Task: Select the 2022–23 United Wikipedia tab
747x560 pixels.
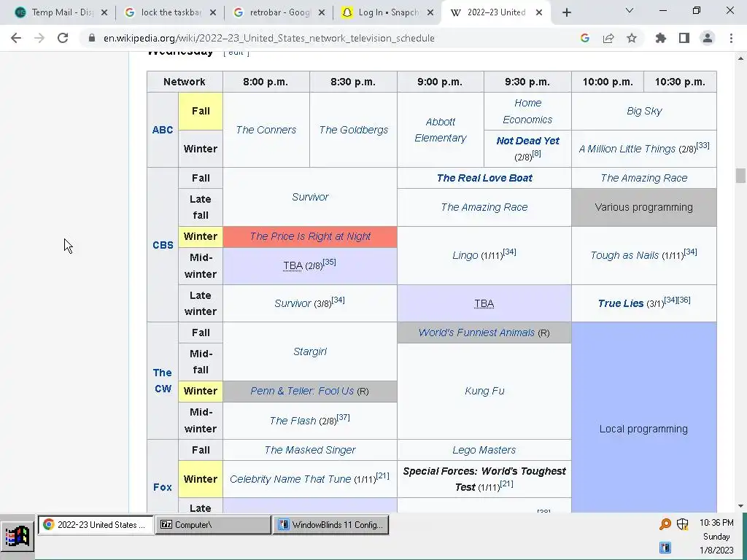Action: pos(495,13)
